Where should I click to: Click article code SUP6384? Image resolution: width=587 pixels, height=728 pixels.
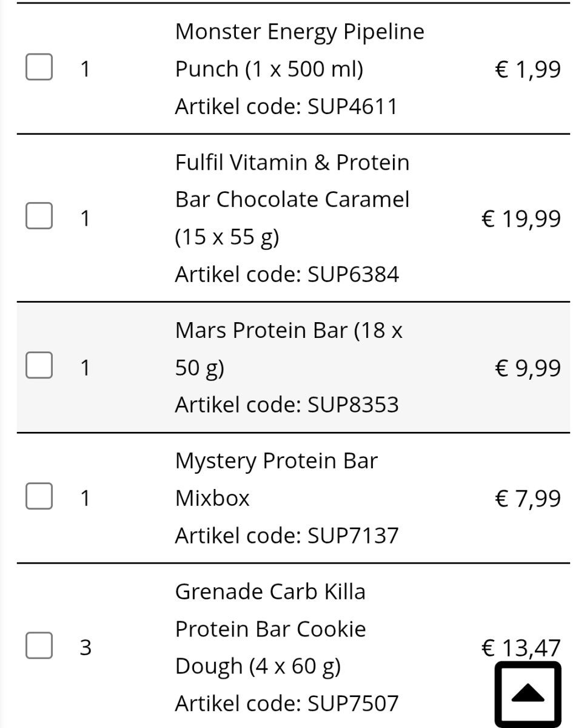[287, 275]
